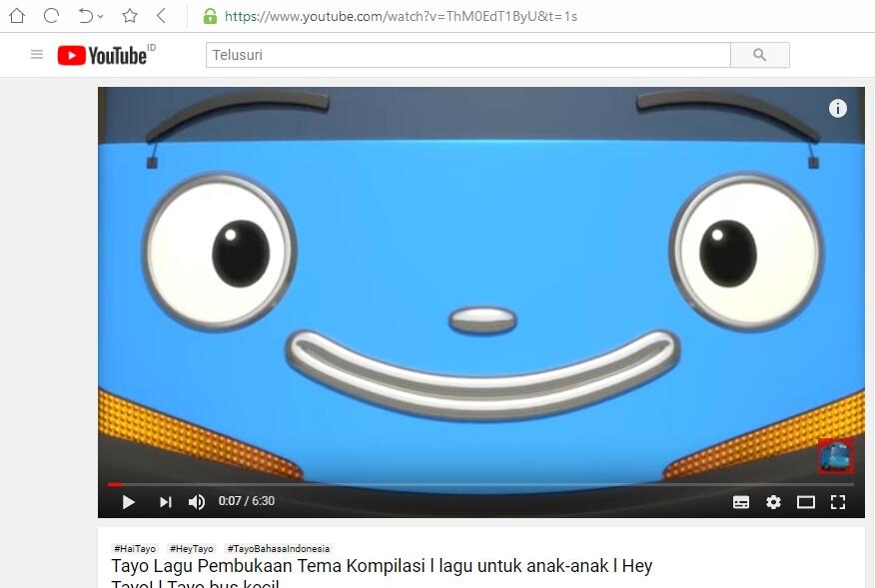Toggle subtitles captions
The width and height of the screenshot is (875, 588).
(x=741, y=502)
